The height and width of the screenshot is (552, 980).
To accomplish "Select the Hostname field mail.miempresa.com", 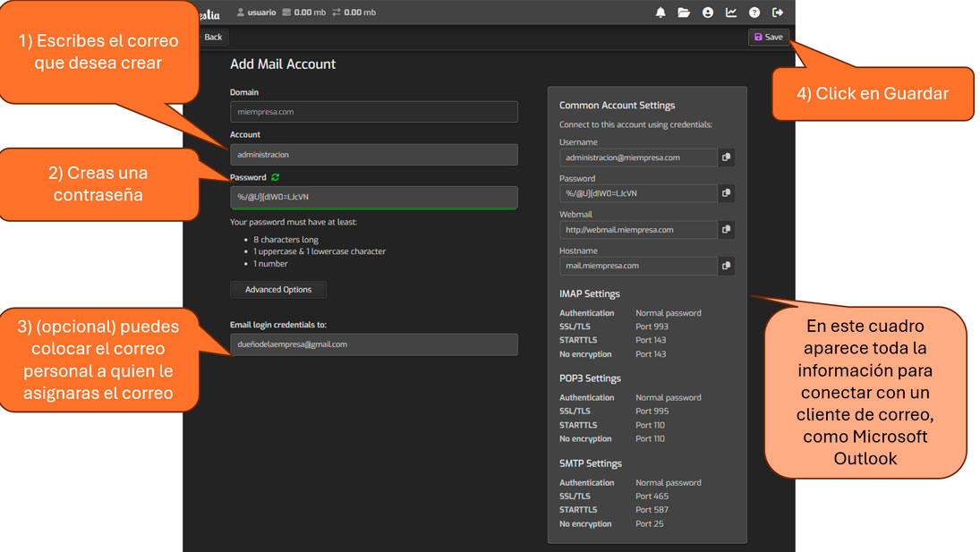I will [x=638, y=266].
